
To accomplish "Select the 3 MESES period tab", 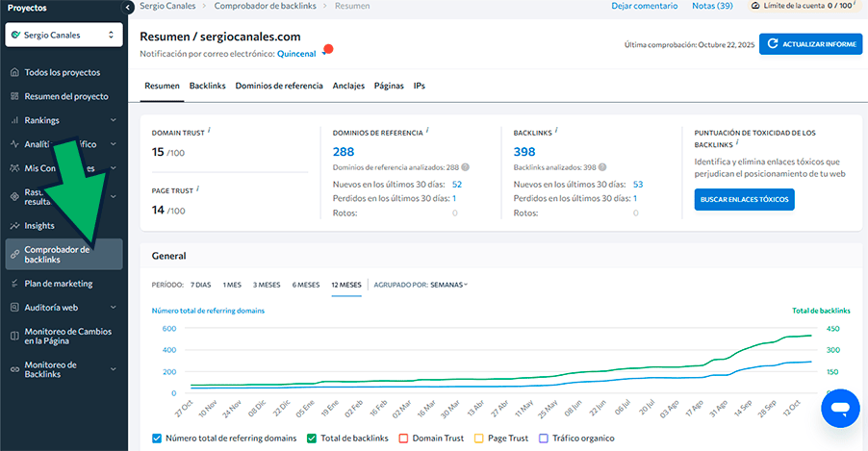I will [x=267, y=285].
